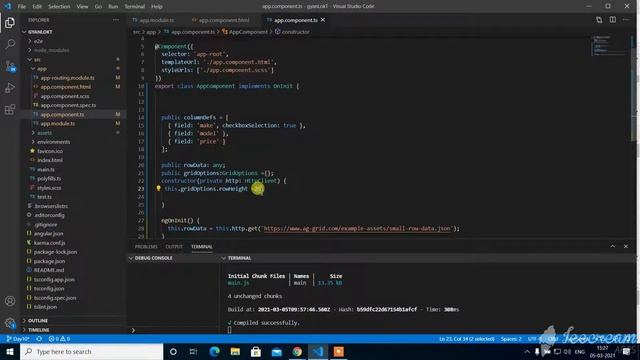
Task: Open app-routing.module.ts in Explorer
Action: [68, 78]
